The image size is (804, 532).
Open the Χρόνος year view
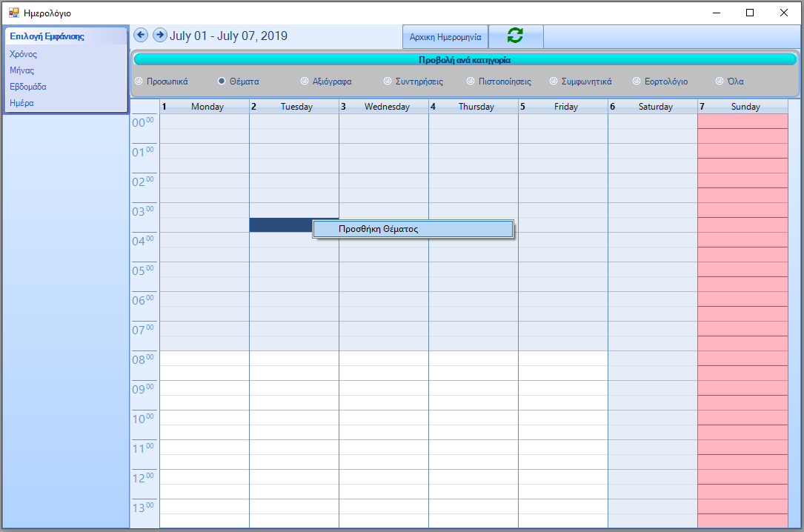tap(23, 54)
